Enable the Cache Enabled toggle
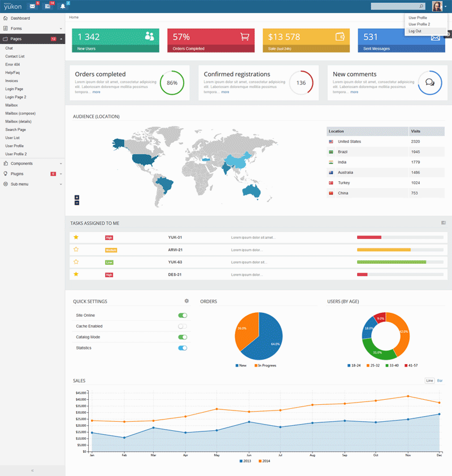This screenshot has width=452, height=476. click(182, 326)
